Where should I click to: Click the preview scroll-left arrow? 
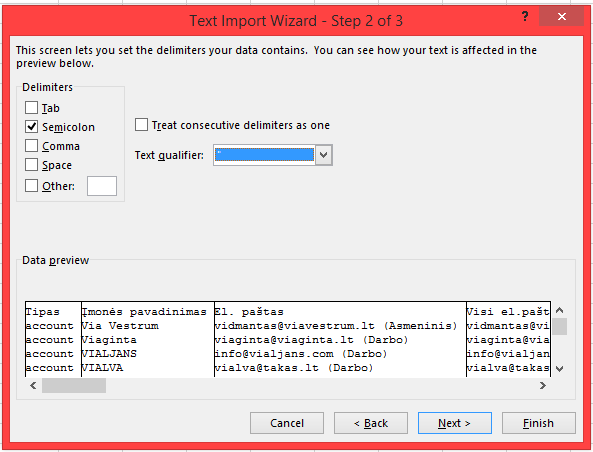pos(33,385)
